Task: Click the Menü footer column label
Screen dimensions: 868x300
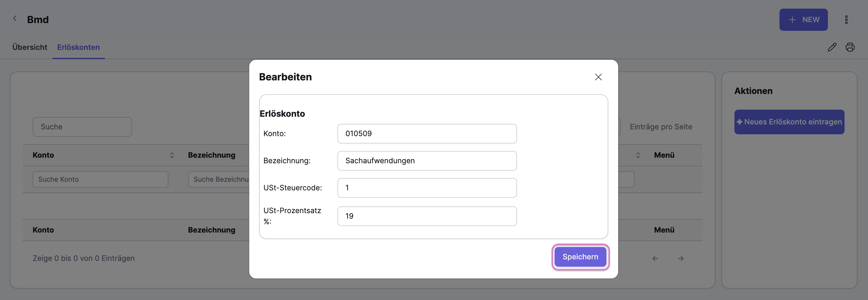Action: point(664,230)
